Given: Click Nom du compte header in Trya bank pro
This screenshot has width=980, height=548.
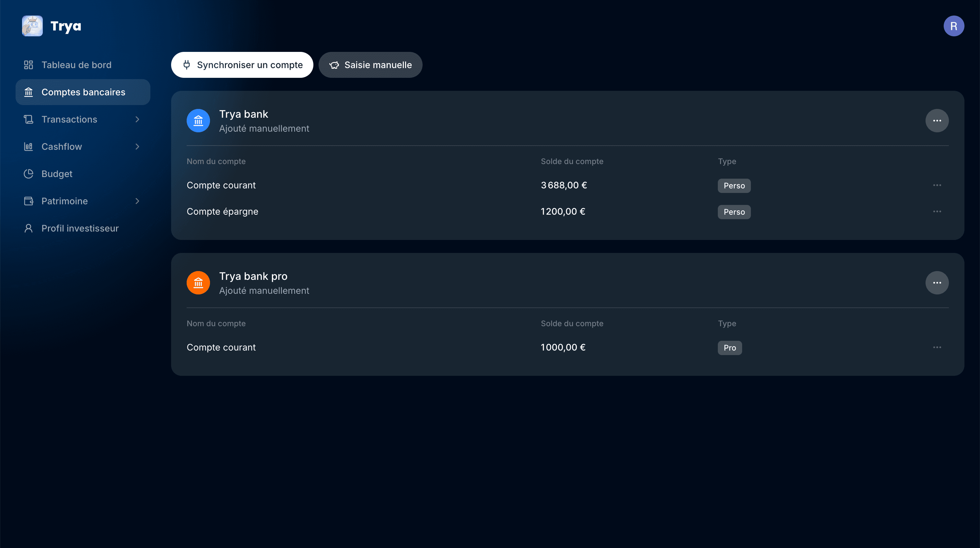Looking at the screenshot, I should 216,324.
